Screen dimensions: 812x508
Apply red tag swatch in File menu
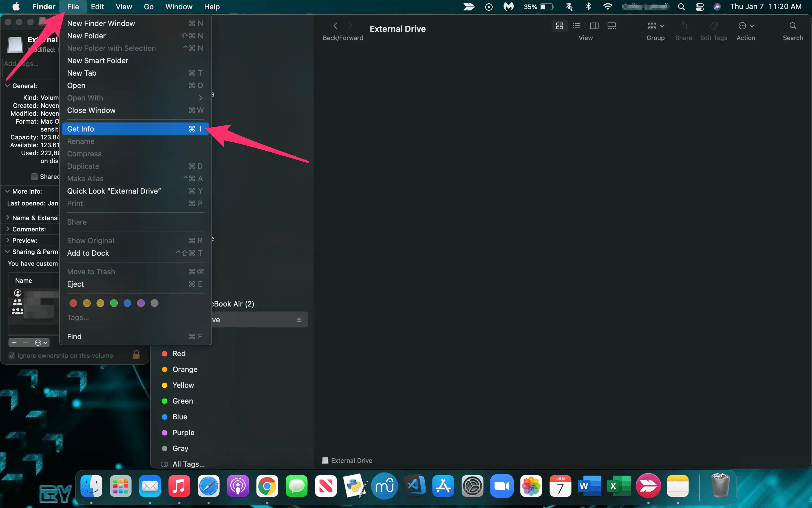[x=73, y=303]
